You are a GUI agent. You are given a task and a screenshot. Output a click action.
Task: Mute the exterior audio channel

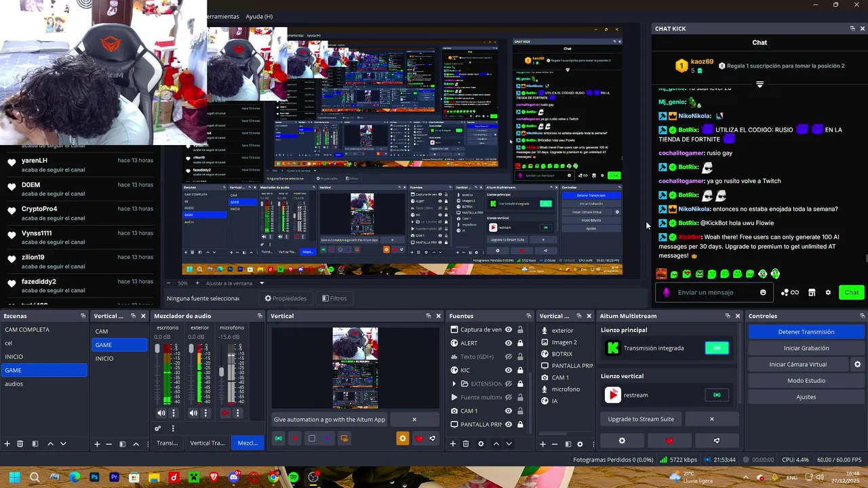coord(193,413)
